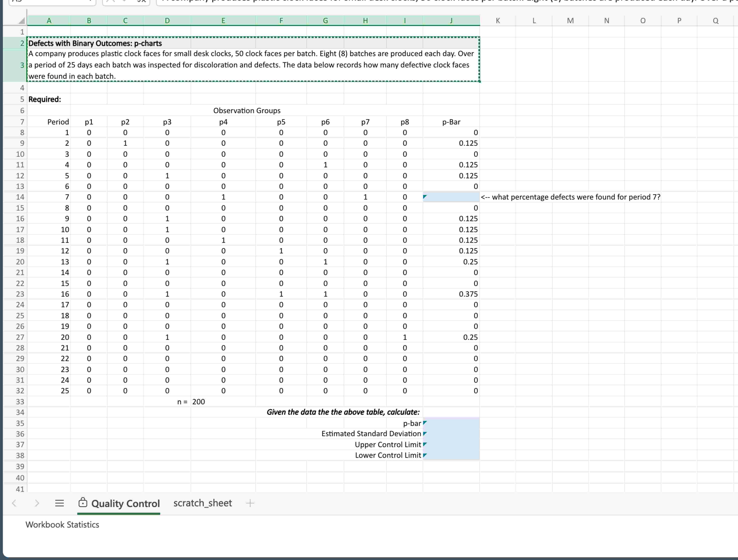Click the lock icon on Quality Control tab
Image resolution: width=738 pixels, height=560 pixels.
tap(83, 503)
